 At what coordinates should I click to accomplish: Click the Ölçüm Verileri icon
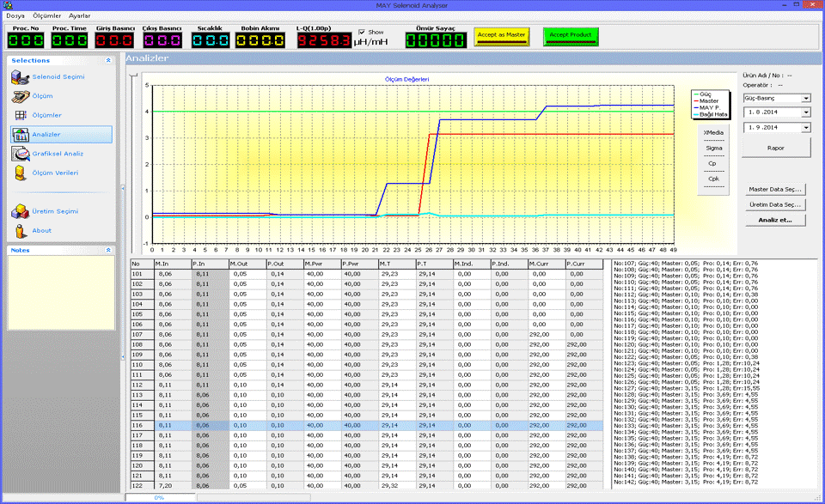tap(20, 173)
